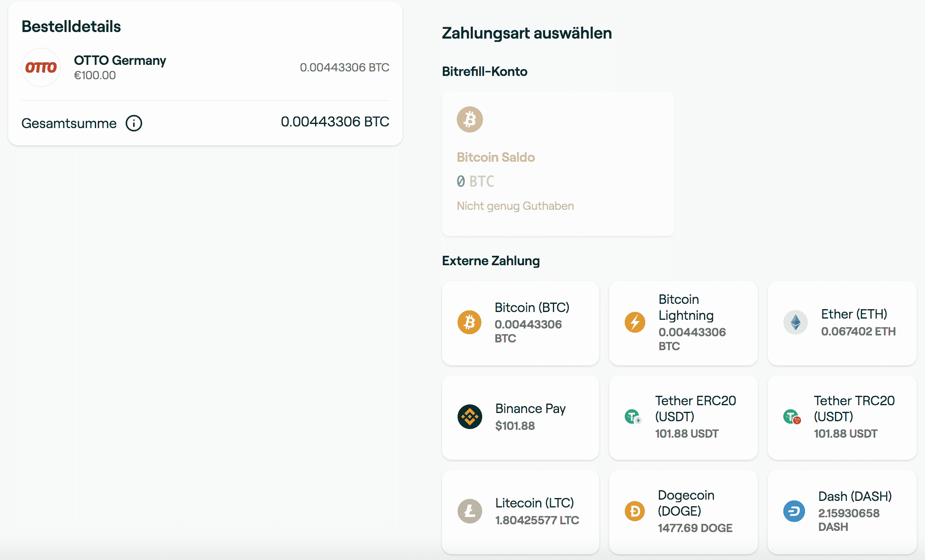The height and width of the screenshot is (560, 925).
Task: Select the Bitcoin Saldo balance card
Action: click(558, 164)
